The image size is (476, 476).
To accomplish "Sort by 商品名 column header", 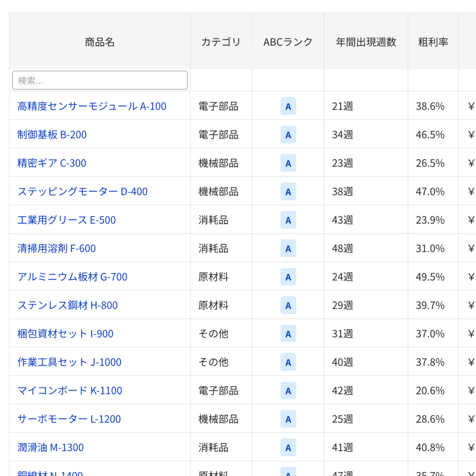I will coord(100,41).
